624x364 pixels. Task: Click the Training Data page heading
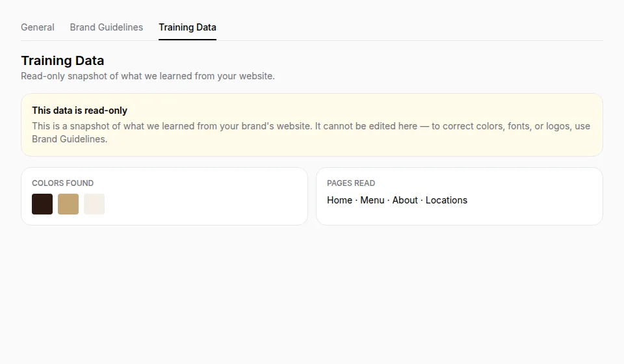[x=62, y=60]
